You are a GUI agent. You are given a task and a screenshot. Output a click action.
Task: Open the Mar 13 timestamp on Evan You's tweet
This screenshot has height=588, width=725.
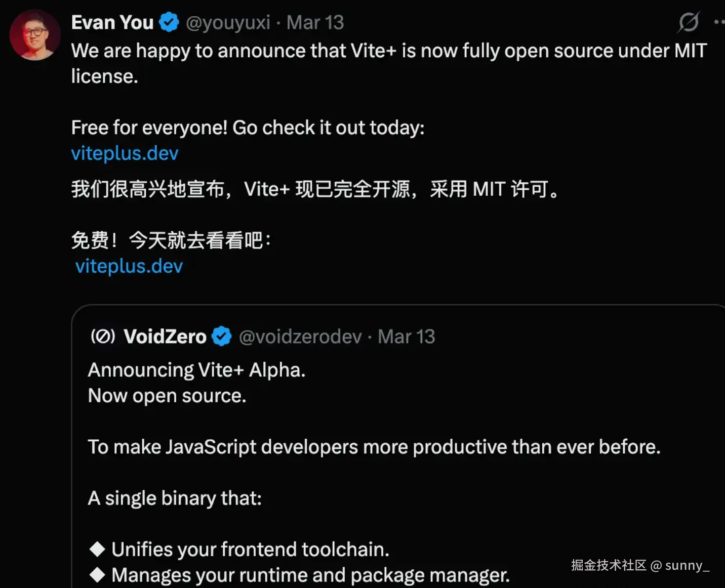(315, 23)
